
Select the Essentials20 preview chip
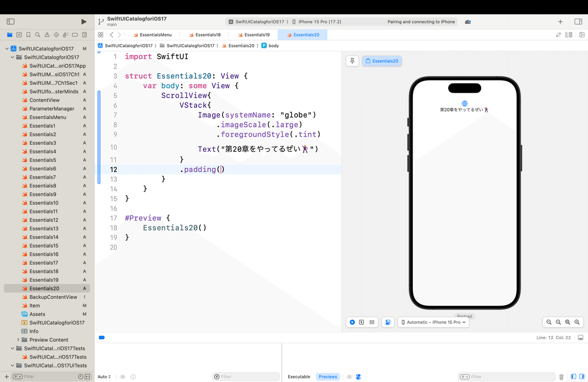[x=382, y=61]
